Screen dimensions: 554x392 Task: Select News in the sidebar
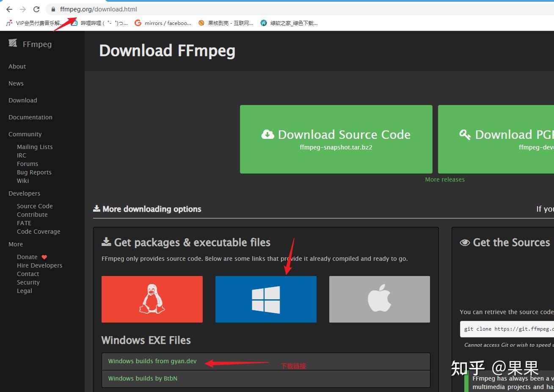click(16, 83)
